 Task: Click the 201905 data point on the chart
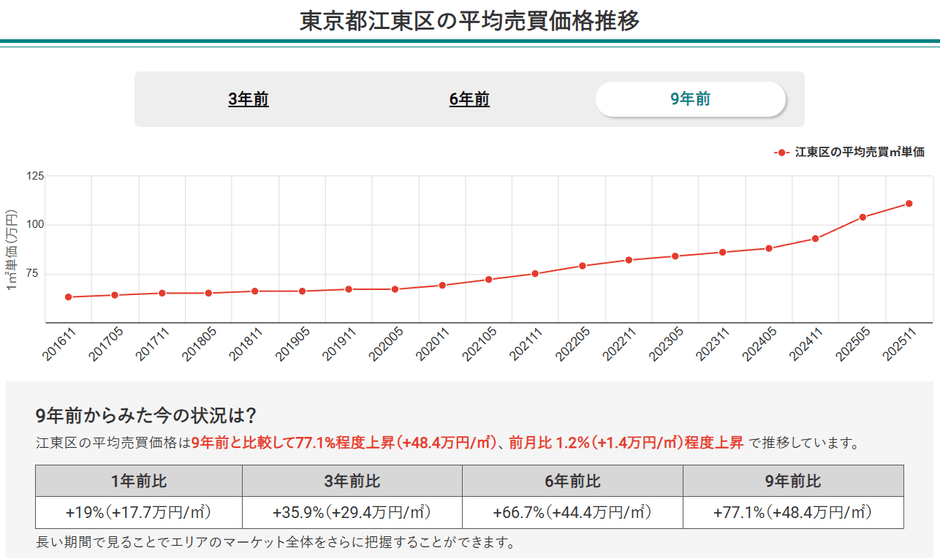pos(302,291)
